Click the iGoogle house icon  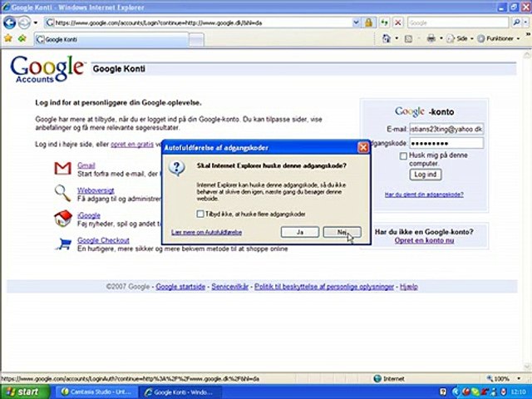63,219
